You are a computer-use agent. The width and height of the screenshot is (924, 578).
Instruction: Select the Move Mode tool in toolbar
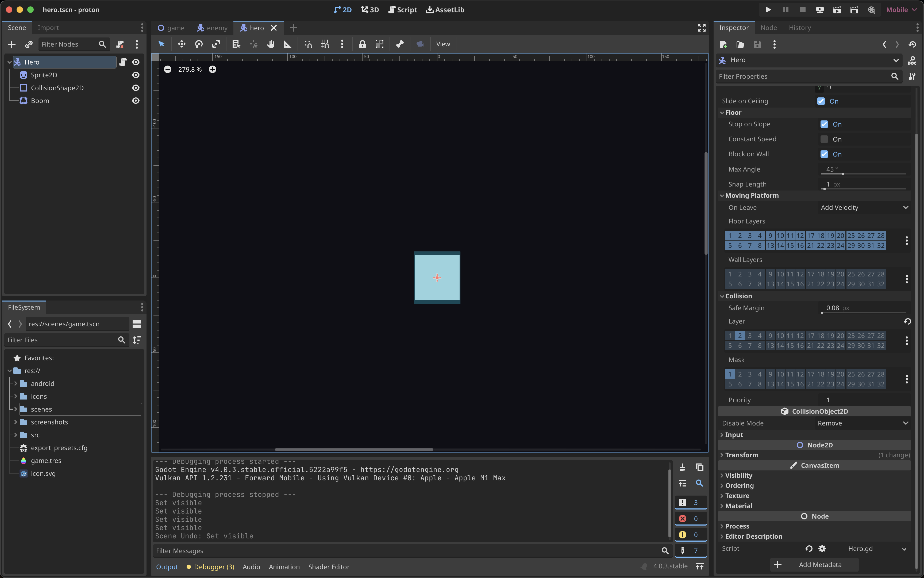tap(181, 44)
